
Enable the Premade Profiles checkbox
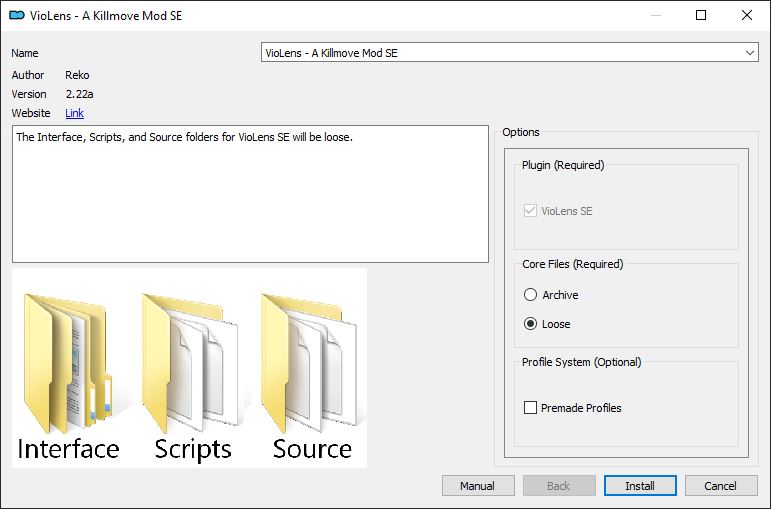click(x=530, y=408)
